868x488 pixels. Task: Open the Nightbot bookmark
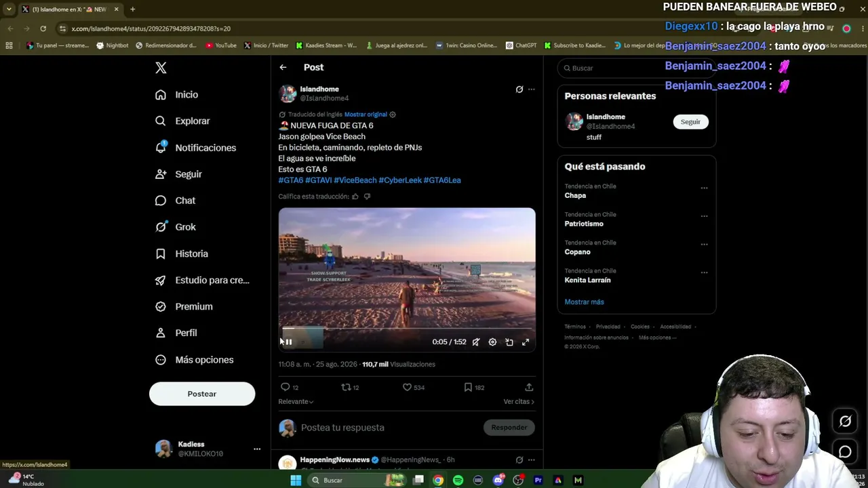[x=113, y=45]
